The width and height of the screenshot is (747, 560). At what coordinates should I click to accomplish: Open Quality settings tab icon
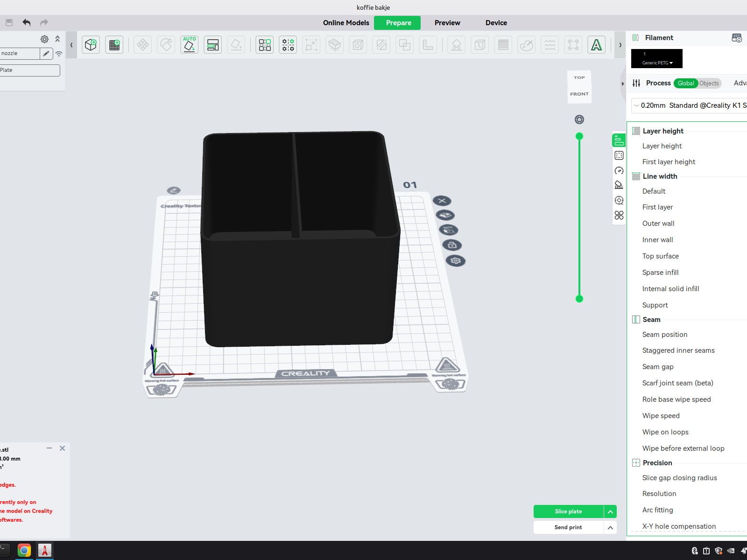tap(619, 140)
